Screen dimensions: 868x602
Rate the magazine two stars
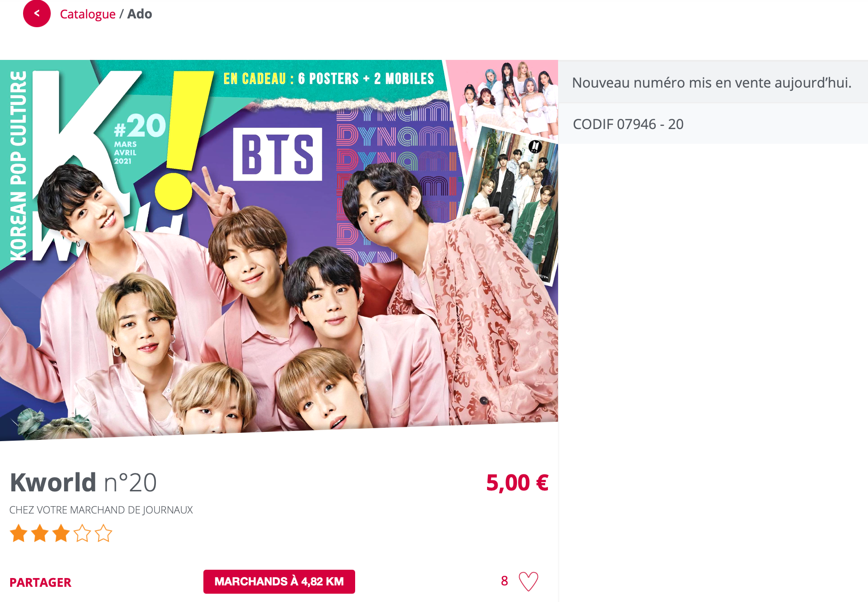pos(40,533)
